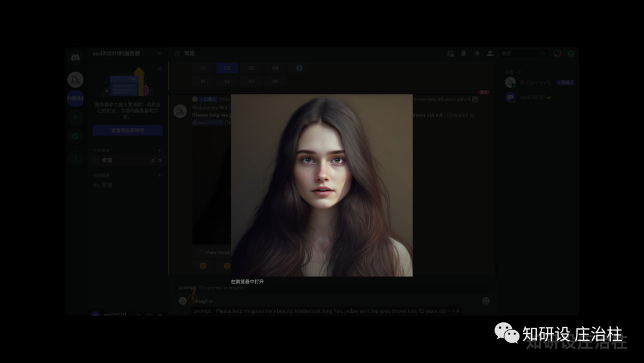Toggle the member list icon

[490, 54]
